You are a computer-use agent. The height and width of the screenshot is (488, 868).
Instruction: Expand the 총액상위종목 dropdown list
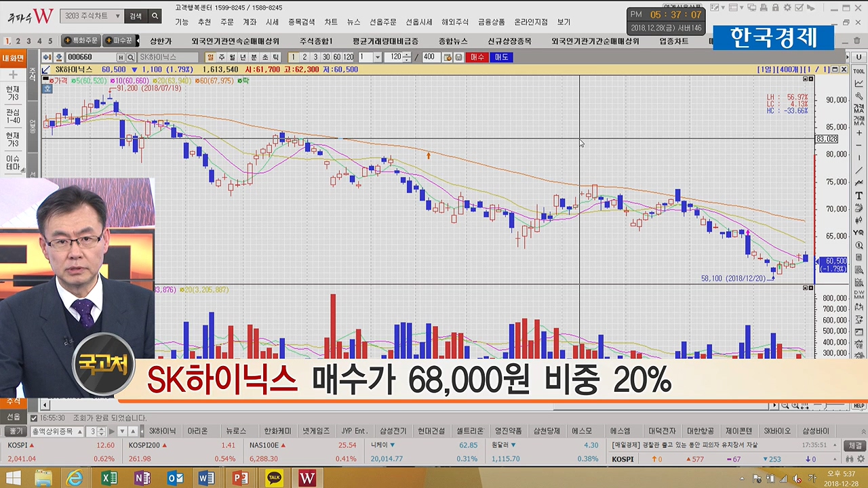80,431
